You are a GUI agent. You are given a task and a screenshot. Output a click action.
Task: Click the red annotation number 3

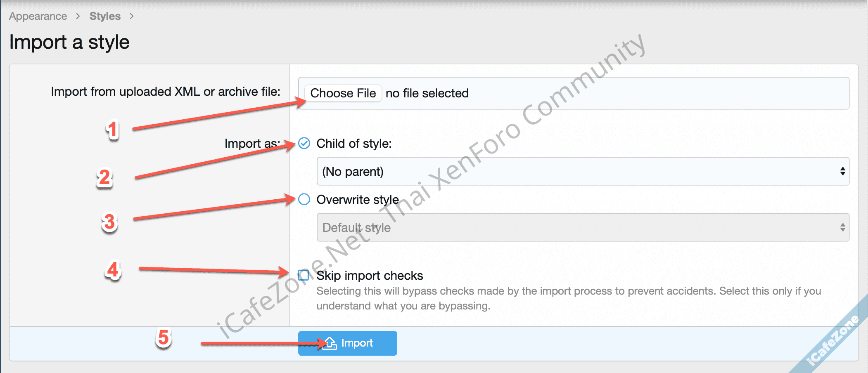click(109, 222)
